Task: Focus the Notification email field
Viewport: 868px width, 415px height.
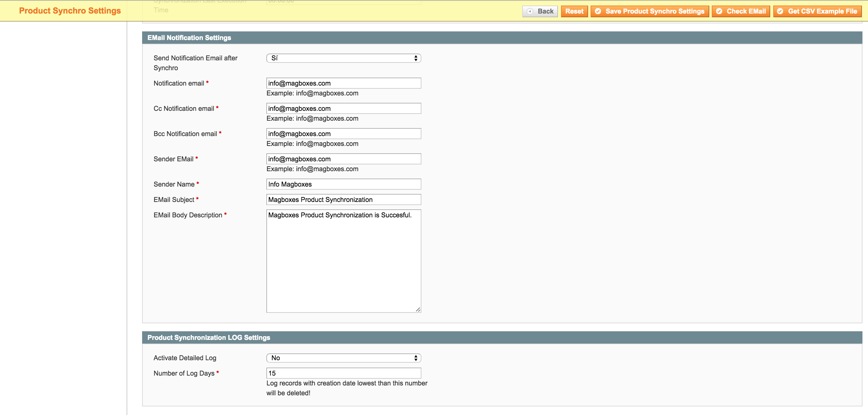Action: coord(344,83)
